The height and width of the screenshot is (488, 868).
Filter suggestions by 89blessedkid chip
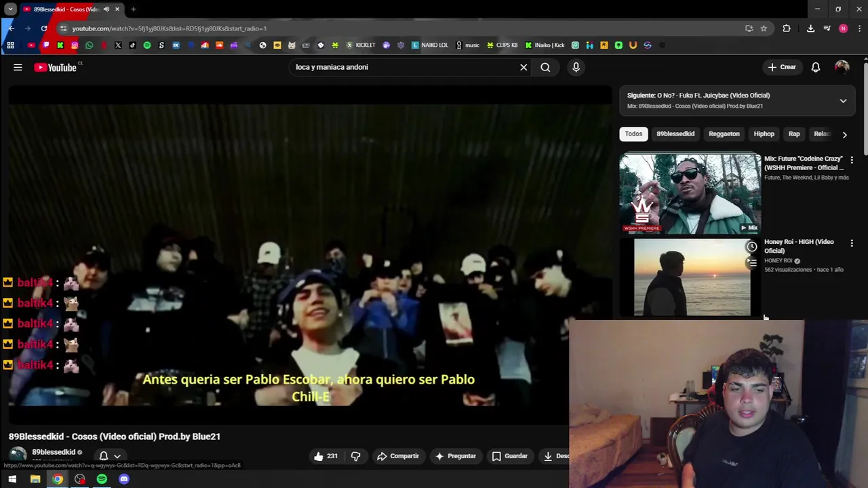pyautogui.click(x=675, y=134)
